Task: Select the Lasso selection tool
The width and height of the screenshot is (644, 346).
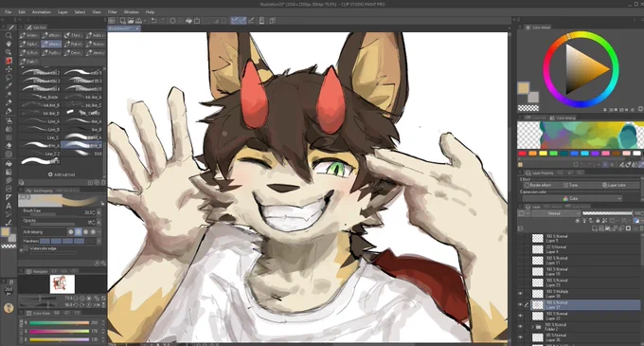Action: [x=9, y=77]
